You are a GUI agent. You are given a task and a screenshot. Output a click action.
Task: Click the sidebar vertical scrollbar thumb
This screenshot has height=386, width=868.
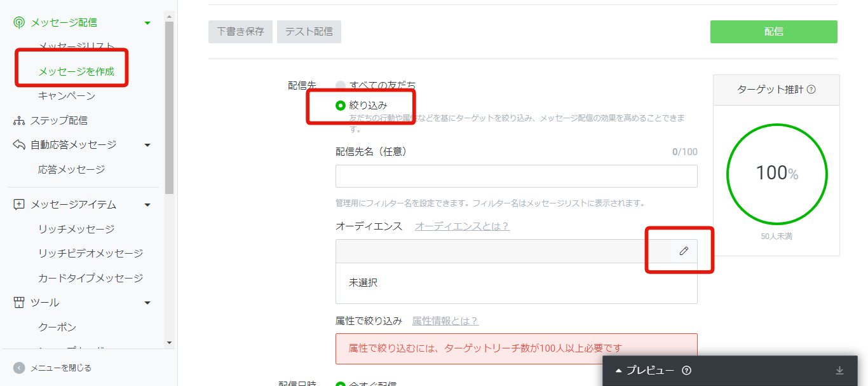point(169,107)
